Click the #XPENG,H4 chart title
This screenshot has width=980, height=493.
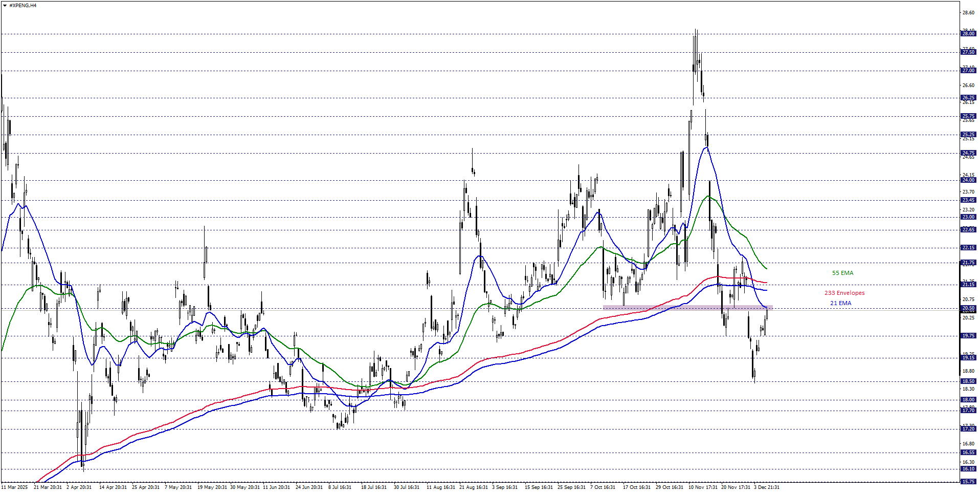point(23,5)
